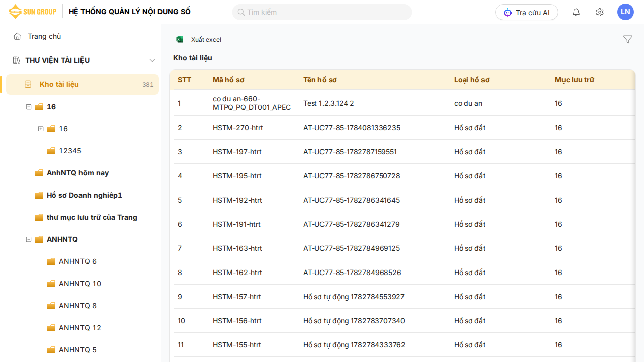Click the Tên hồ sơ column header
This screenshot has width=644, height=362.
(320, 80)
